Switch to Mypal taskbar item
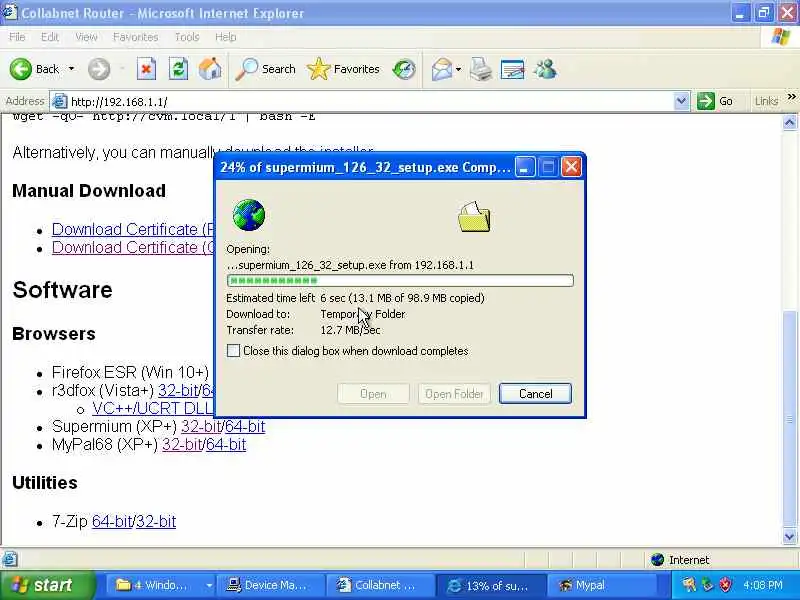Screen dimensions: 800x600 [601, 585]
